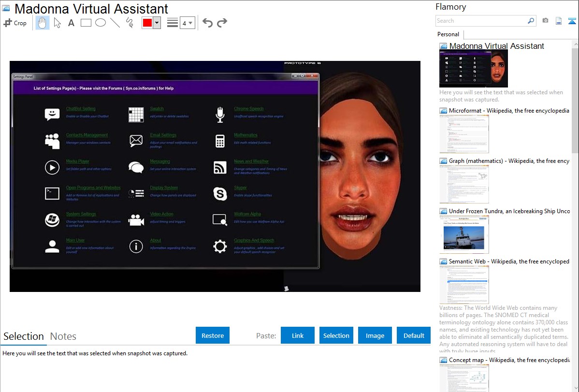Click Contacts Management people icon
The height and width of the screenshot is (392, 579).
pos(52,141)
